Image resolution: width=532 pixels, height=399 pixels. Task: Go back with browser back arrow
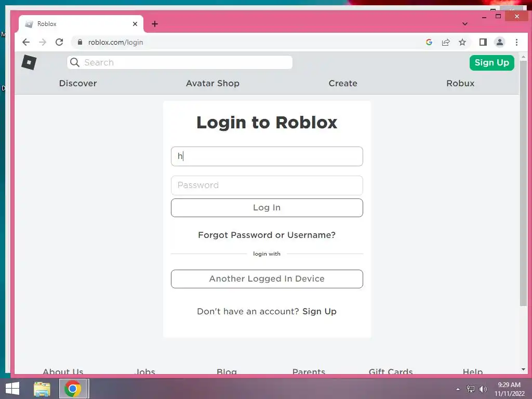coord(26,42)
